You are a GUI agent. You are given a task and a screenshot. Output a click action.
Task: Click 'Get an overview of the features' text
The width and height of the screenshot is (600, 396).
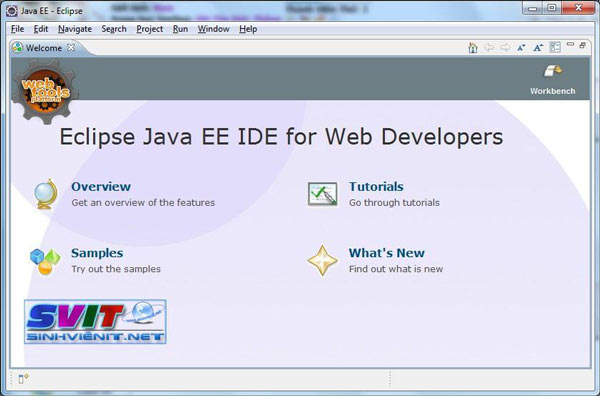coord(143,202)
